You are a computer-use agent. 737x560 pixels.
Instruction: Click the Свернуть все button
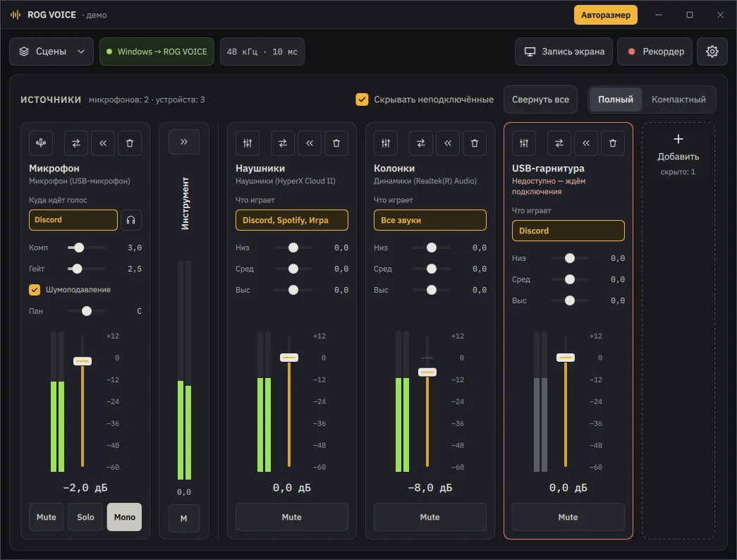540,99
